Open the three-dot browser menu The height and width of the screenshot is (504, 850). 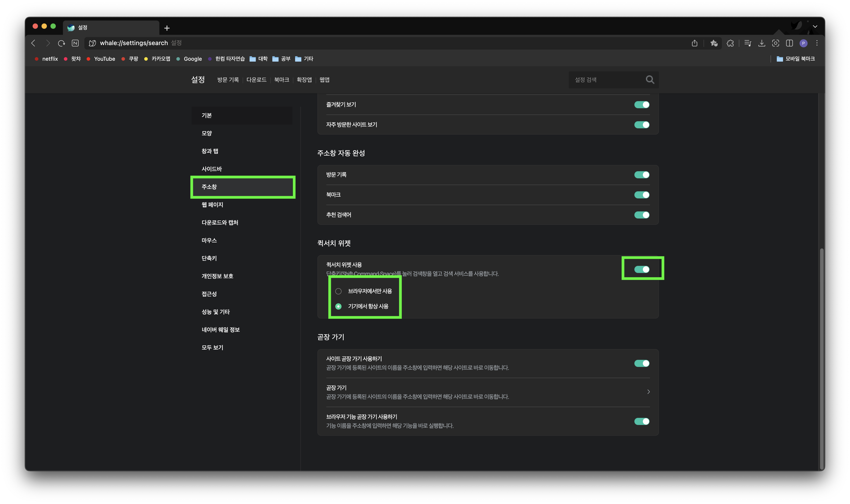click(817, 43)
